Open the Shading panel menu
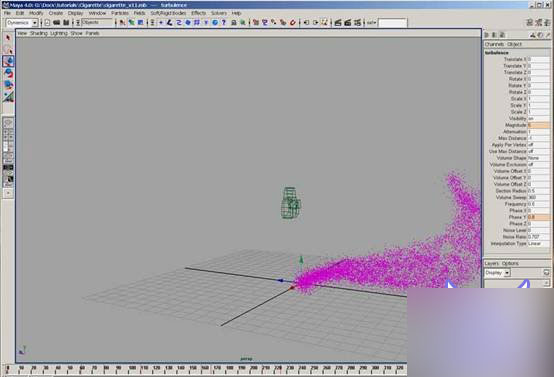Viewport: 554px width, 377px height. click(39, 33)
